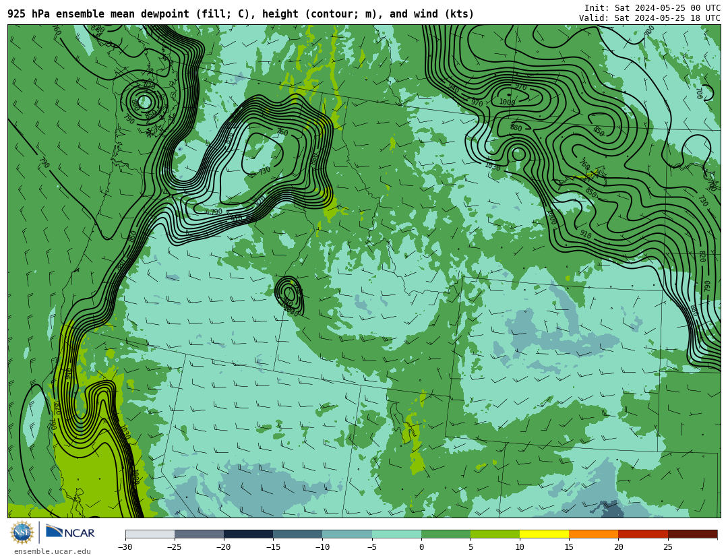
Task: Click the colorbar tick label 25
Action: tap(667, 547)
